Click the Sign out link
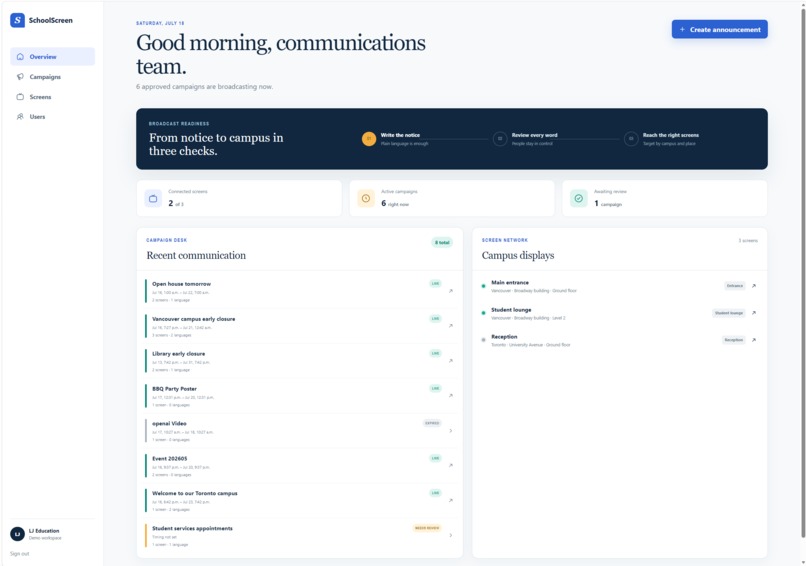The image size is (806, 566). (x=20, y=554)
